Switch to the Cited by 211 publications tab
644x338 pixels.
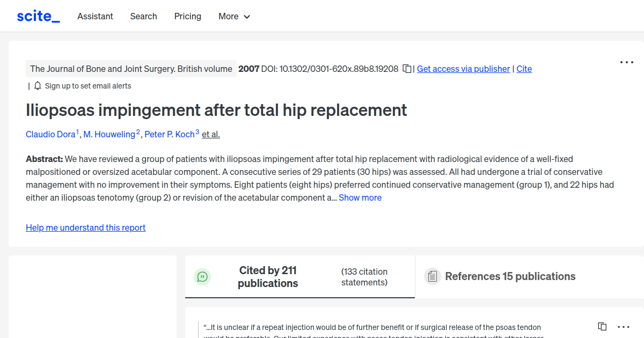[268, 276]
